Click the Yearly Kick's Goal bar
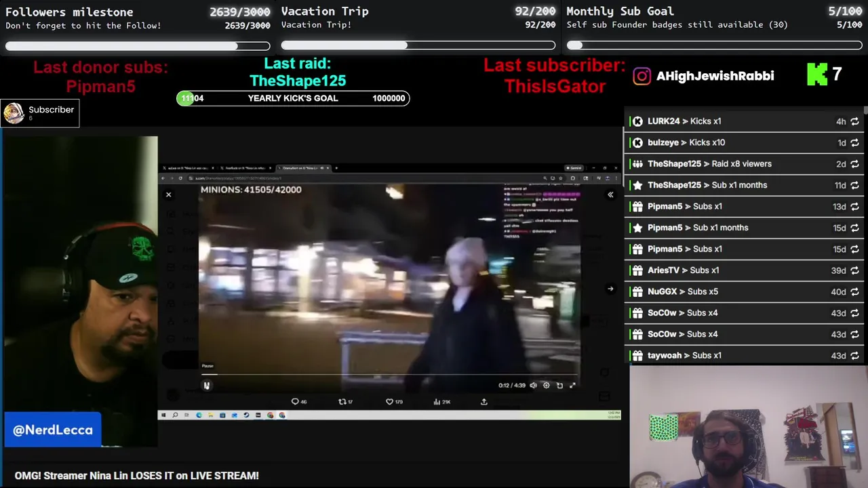 click(x=293, y=98)
